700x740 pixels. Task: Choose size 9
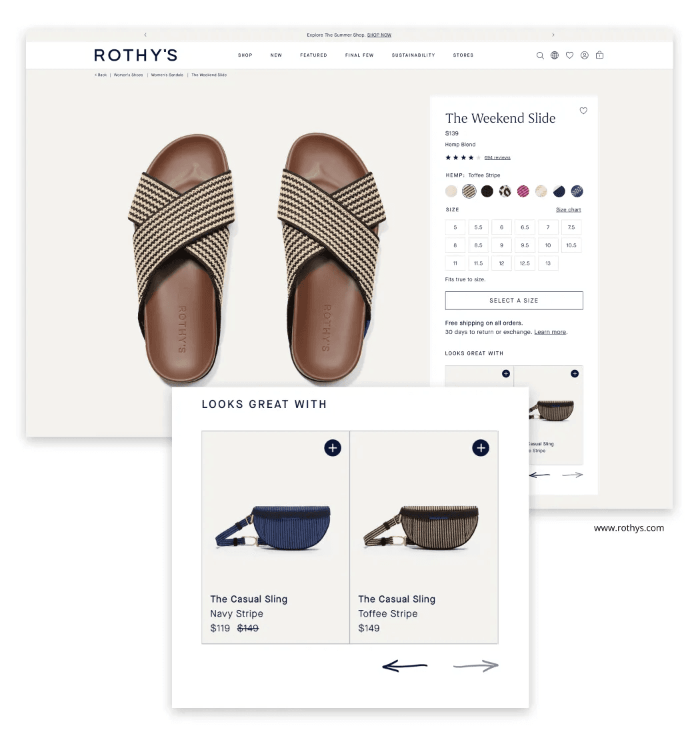pyautogui.click(x=501, y=245)
